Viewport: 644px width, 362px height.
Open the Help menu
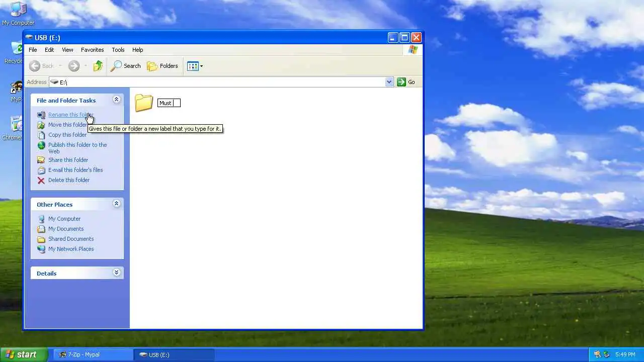pos(138,50)
